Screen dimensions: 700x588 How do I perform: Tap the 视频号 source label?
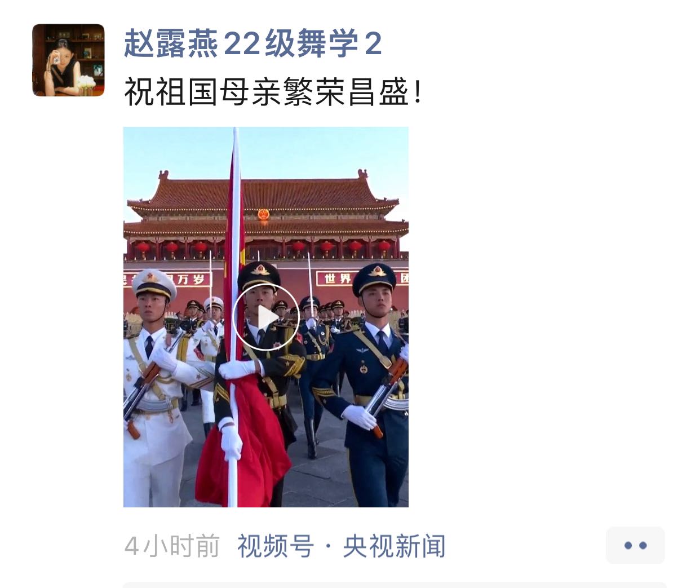tap(275, 546)
